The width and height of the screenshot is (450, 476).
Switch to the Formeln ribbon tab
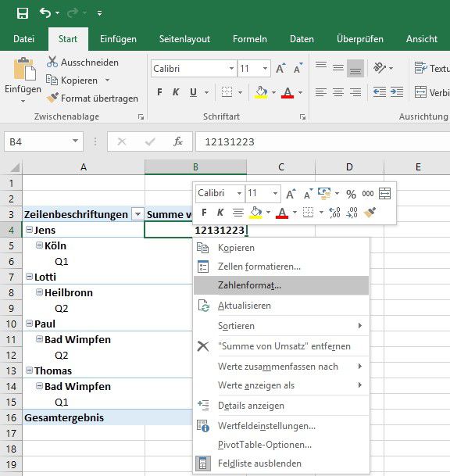[250, 39]
